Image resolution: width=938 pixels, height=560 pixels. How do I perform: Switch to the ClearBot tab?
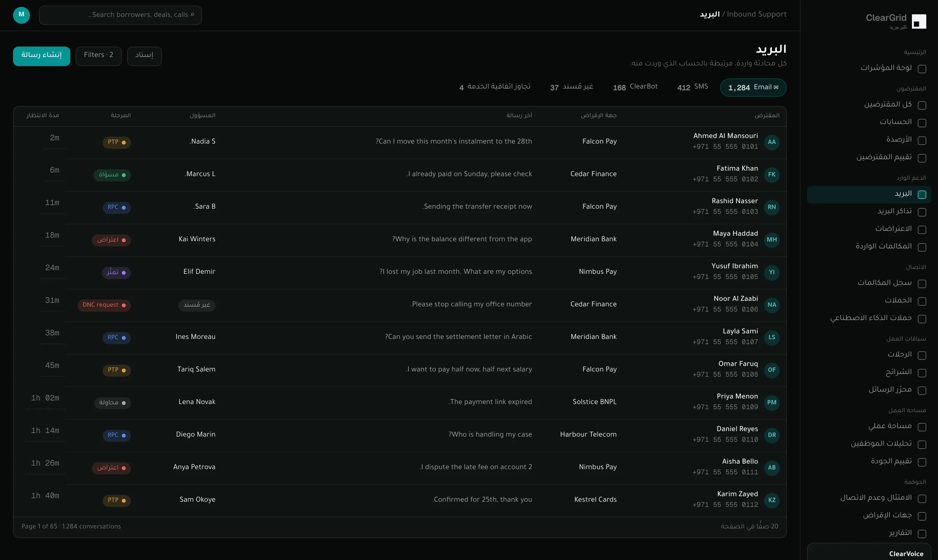pyautogui.click(x=635, y=88)
